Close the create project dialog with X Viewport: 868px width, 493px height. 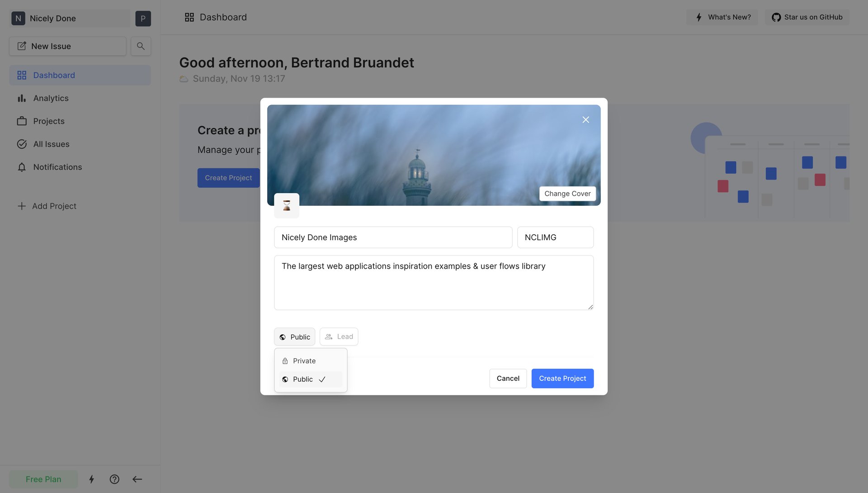(585, 120)
